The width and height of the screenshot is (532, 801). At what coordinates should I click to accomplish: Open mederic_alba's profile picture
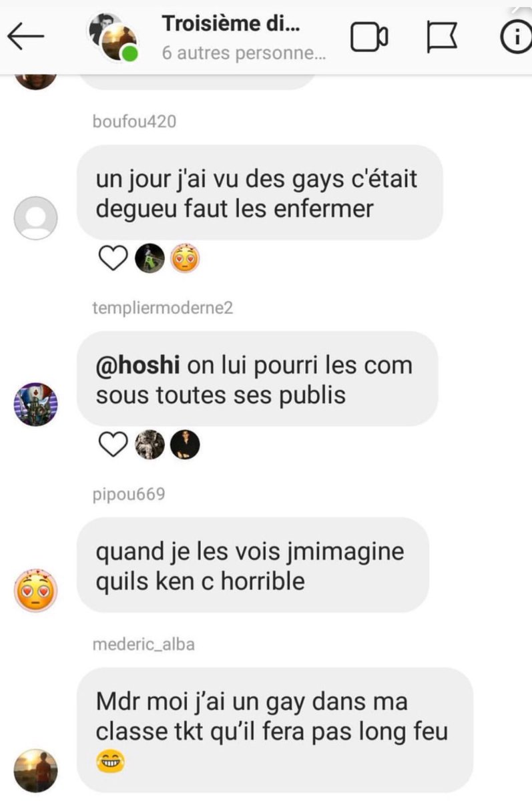[x=36, y=770]
